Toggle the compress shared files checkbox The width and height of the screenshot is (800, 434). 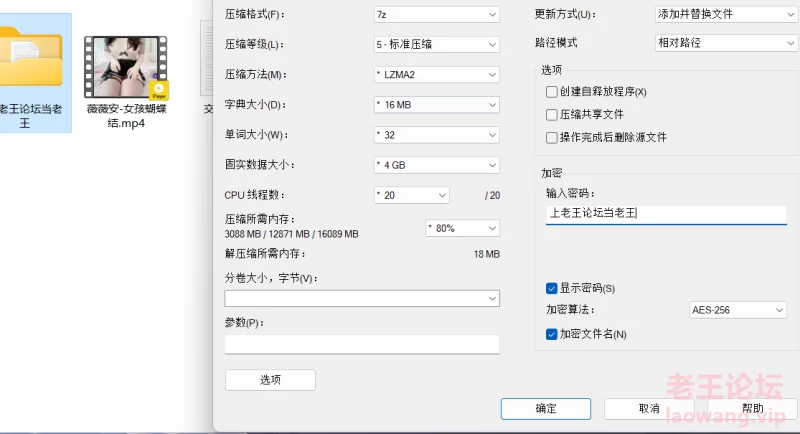coord(551,115)
